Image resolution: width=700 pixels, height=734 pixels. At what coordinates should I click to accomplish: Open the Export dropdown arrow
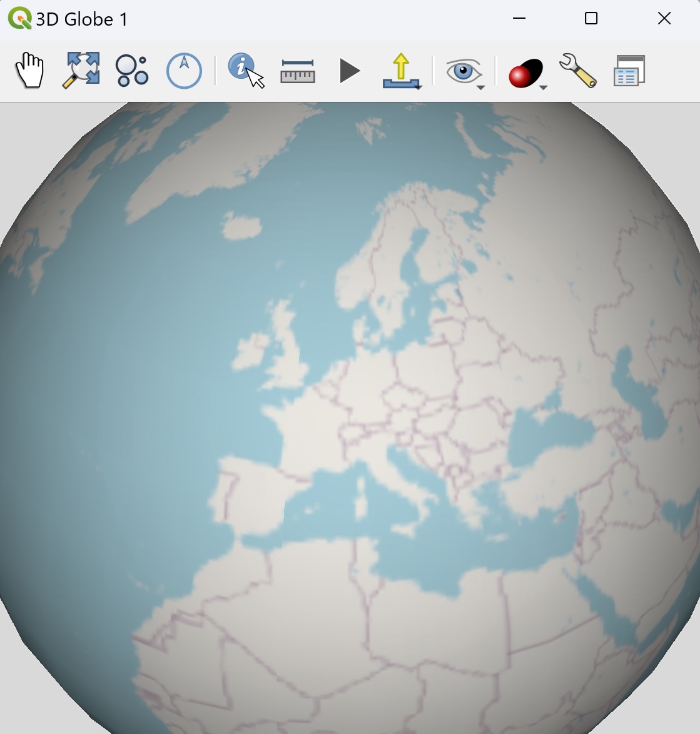pyautogui.click(x=418, y=87)
